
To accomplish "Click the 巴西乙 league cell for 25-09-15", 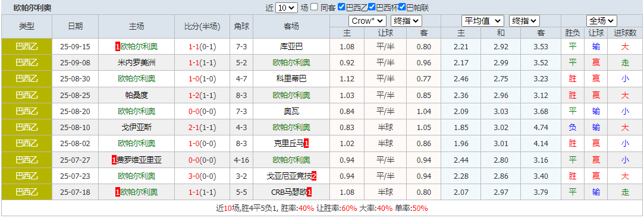I will 27,47.
